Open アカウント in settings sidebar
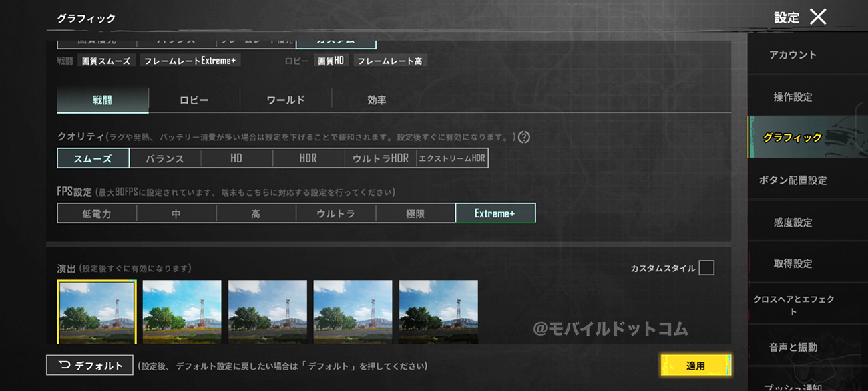This screenshot has width=868, height=391. (x=793, y=55)
